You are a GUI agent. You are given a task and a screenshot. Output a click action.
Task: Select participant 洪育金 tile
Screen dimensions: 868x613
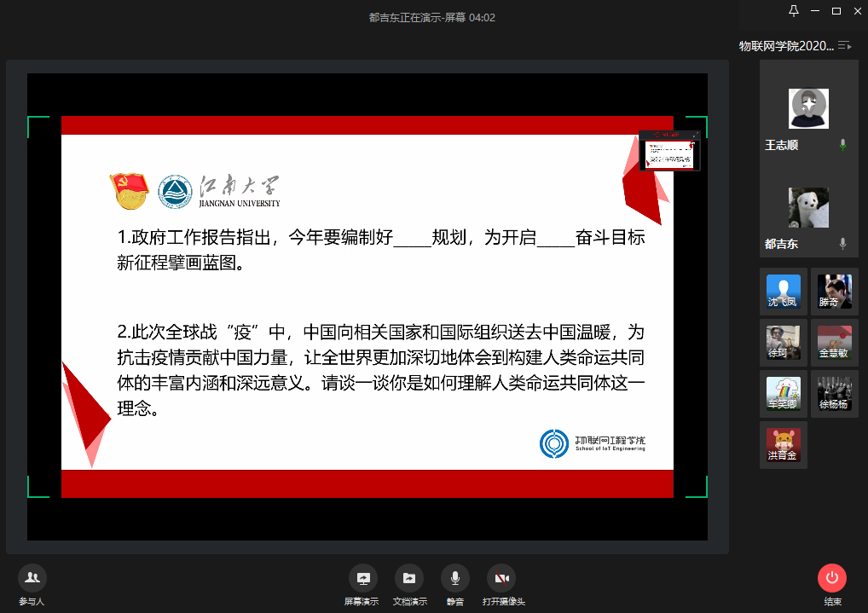[783, 445]
